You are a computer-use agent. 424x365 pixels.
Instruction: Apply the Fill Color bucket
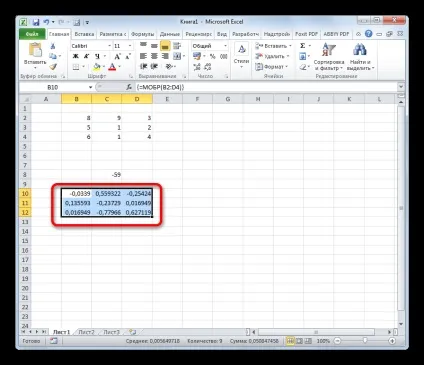point(97,67)
